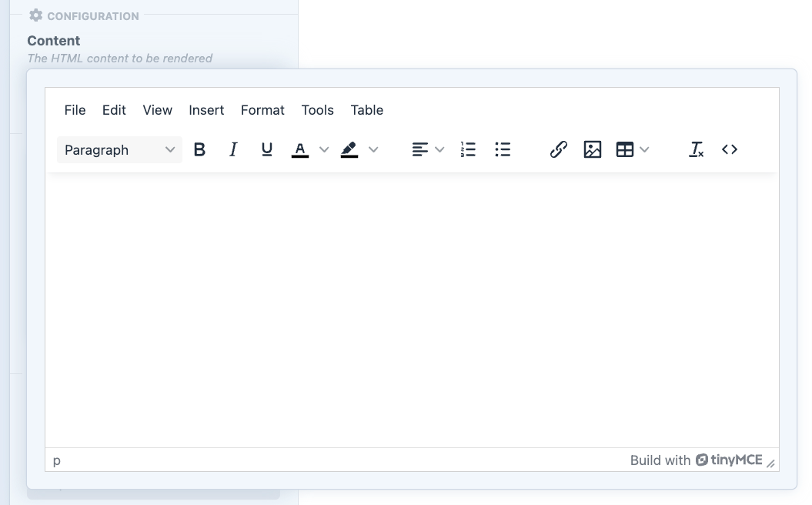Toggle bold formatting
This screenshot has height=505, width=812.
pyautogui.click(x=199, y=150)
